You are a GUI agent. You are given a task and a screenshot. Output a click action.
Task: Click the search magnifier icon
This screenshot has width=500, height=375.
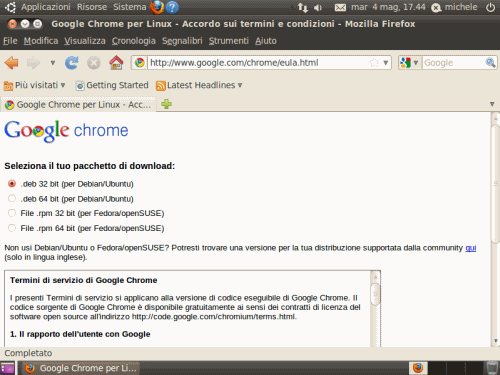point(490,63)
